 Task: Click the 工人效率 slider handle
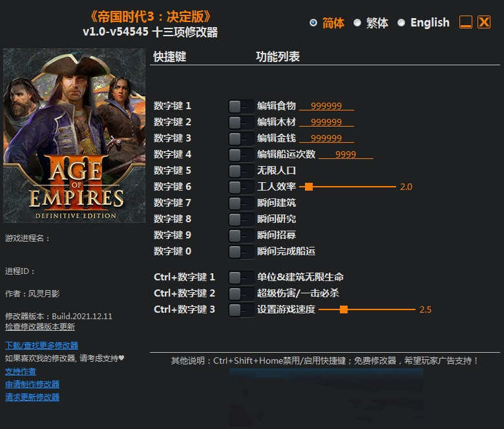(309, 187)
